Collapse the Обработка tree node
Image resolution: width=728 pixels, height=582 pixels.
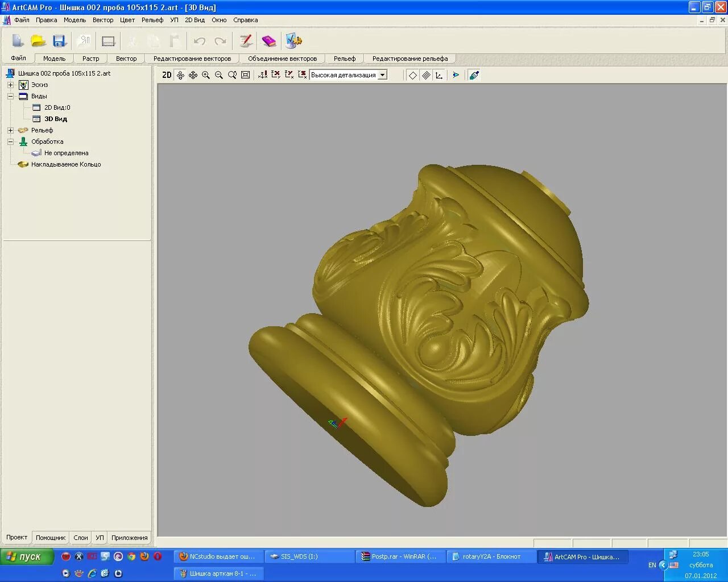click(x=10, y=142)
